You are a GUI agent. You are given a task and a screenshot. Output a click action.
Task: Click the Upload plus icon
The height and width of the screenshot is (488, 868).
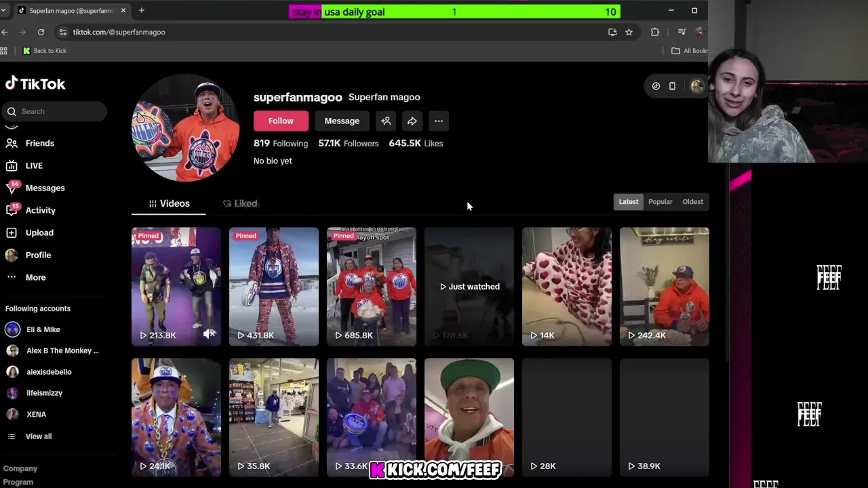[12, 232]
